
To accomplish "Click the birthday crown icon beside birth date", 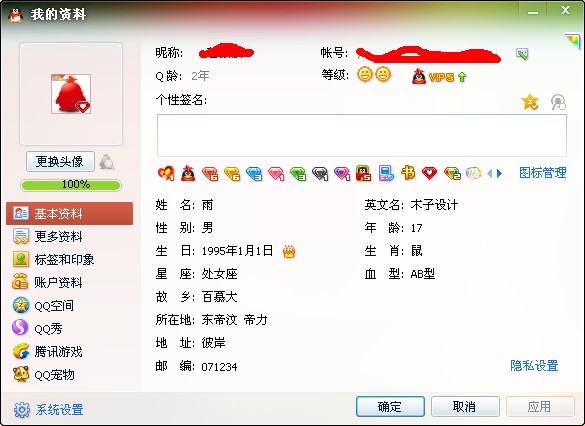I will point(289,251).
